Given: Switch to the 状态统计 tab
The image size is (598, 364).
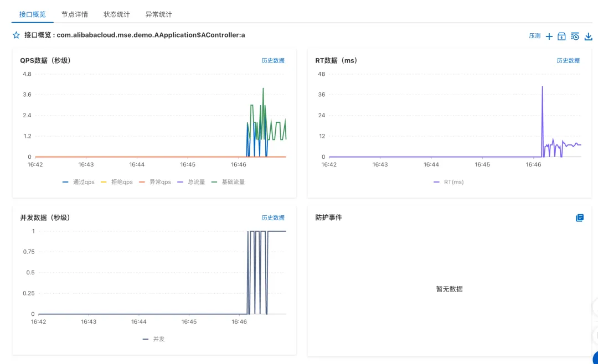Looking at the screenshot, I should [x=117, y=14].
